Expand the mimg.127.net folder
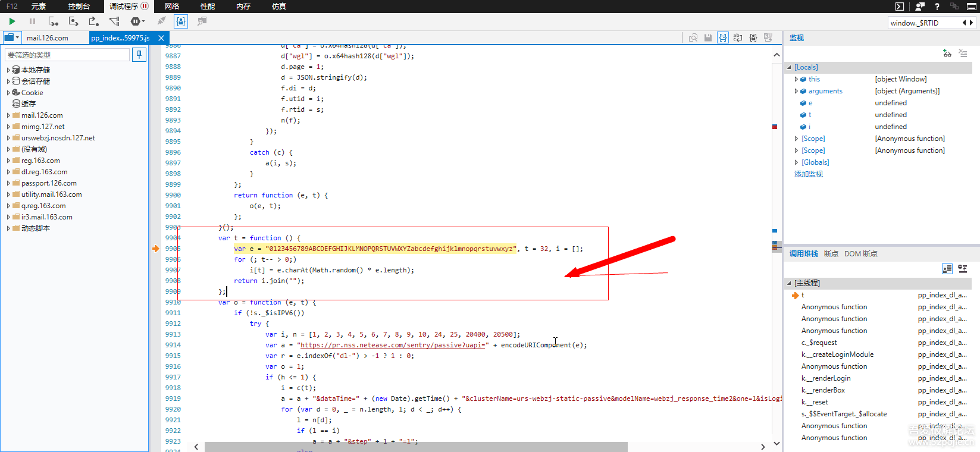 8,127
